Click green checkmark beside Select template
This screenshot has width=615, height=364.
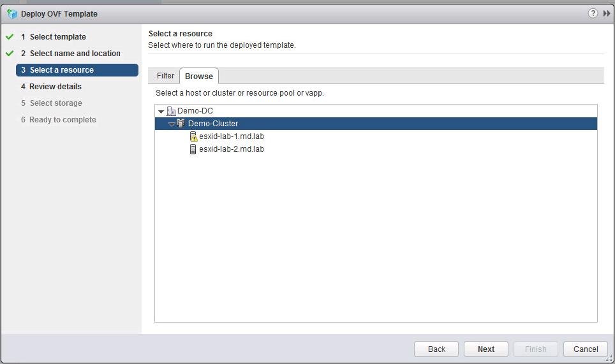pyautogui.click(x=10, y=37)
